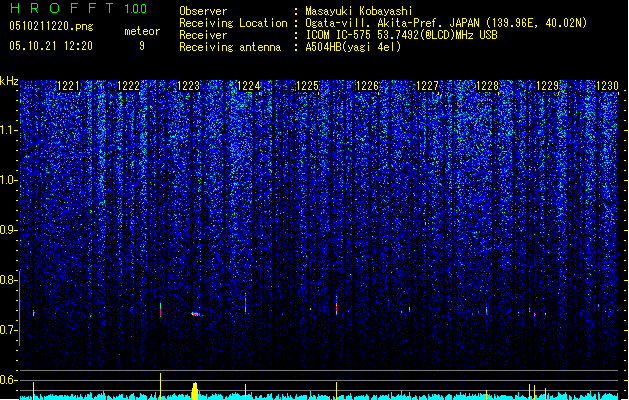
Task: Click the meteor echo streak just before 1223
Action: click(160, 310)
